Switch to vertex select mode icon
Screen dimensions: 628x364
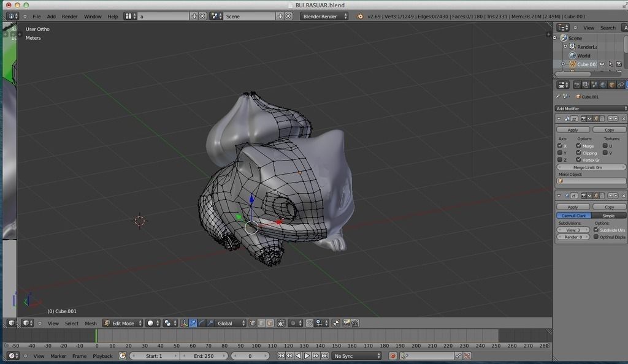pyautogui.click(x=253, y=323)
